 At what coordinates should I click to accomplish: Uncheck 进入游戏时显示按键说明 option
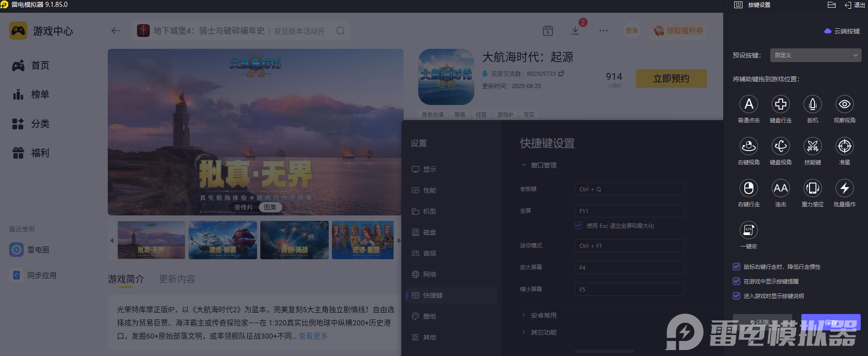pos(736,296)
